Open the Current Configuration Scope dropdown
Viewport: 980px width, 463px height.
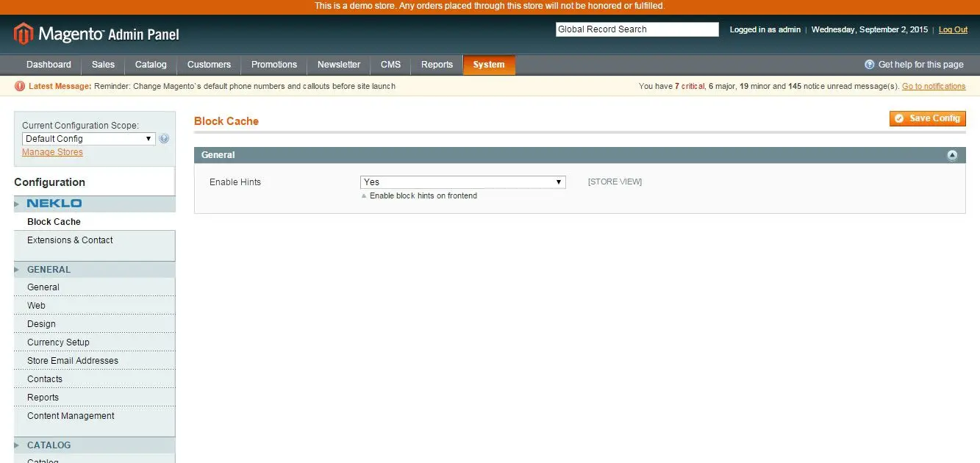coord(89,138)
